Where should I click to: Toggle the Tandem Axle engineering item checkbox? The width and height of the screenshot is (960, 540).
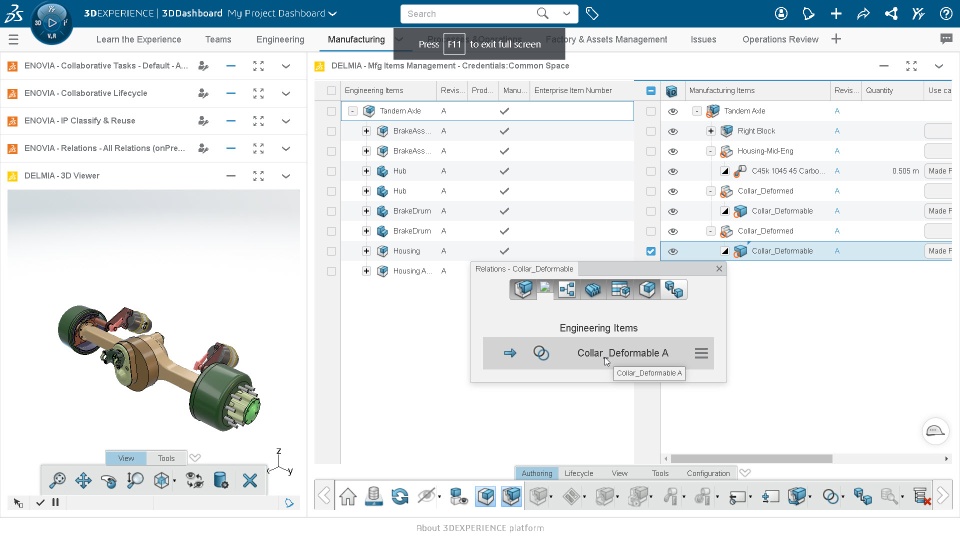click(x=331, y=111)
